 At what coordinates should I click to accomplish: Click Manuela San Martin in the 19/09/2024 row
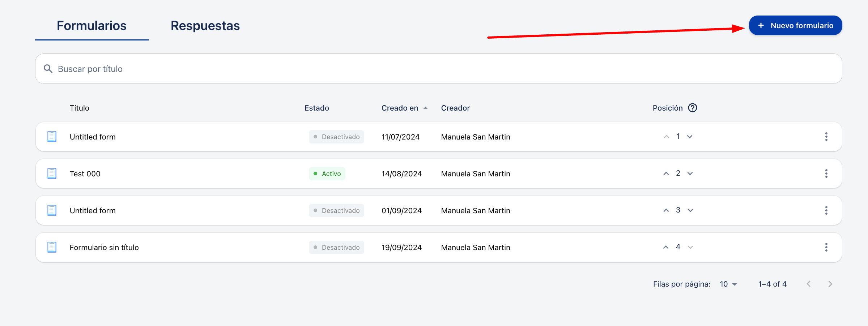476,248
